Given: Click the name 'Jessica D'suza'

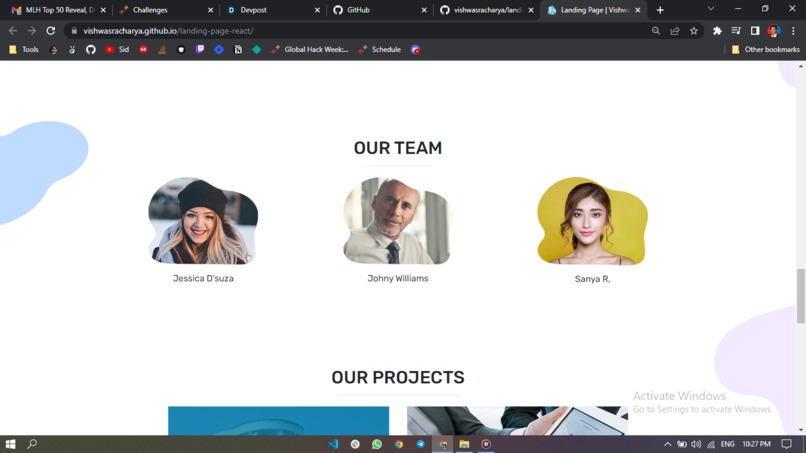Looking at the screenshot, I should click(203, 278).
